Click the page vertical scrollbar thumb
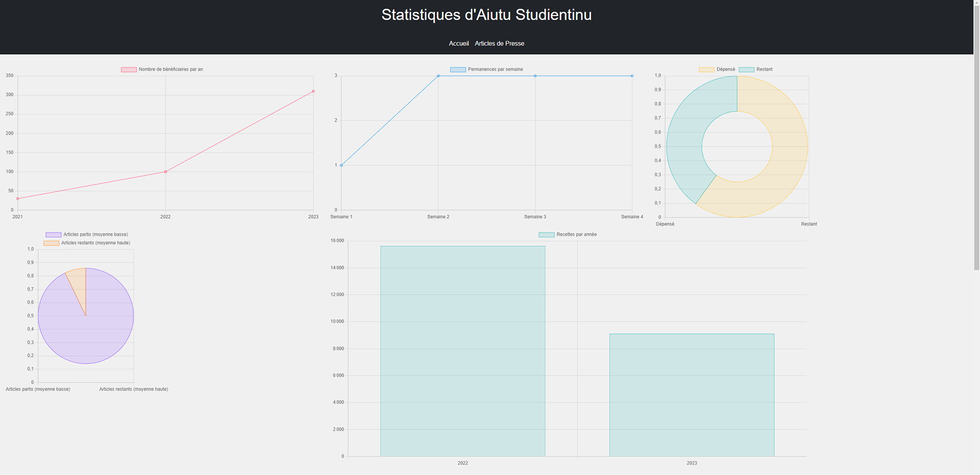Image resolution: width=980 pixels, height=475 pixels. pos(976,135)
